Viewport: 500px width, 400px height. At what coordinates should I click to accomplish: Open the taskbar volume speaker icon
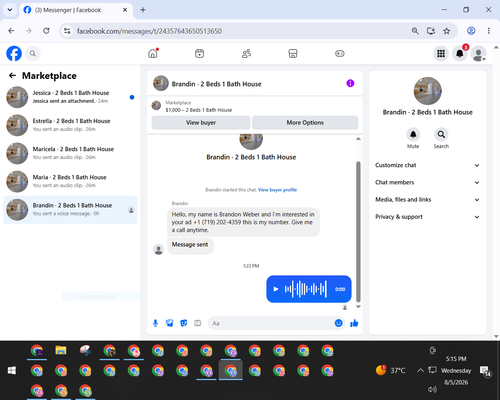pos(432,389)
